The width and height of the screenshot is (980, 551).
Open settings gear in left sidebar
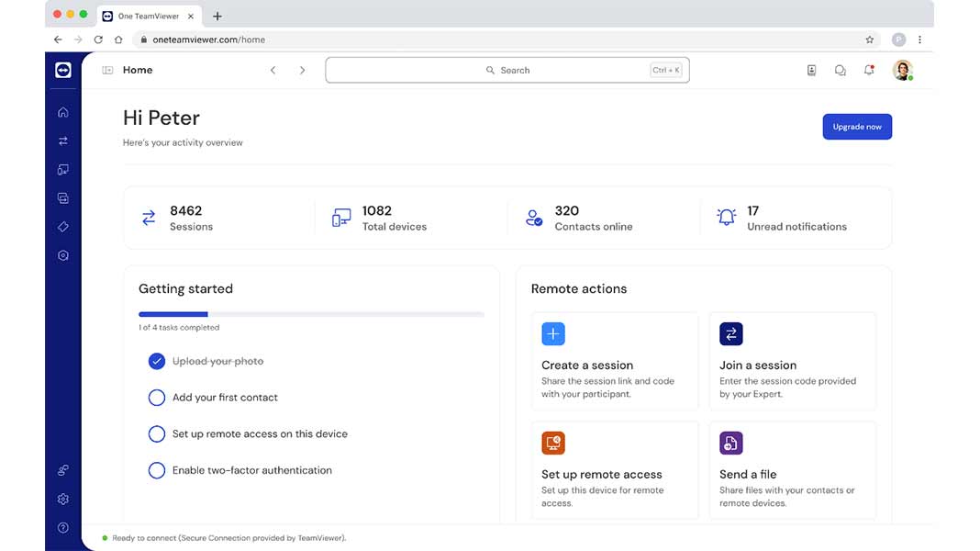click(63, 499)
